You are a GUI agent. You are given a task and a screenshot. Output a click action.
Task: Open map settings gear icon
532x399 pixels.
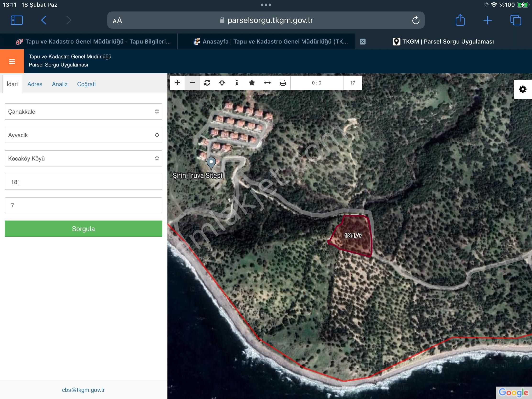click(x=523, y=89)
